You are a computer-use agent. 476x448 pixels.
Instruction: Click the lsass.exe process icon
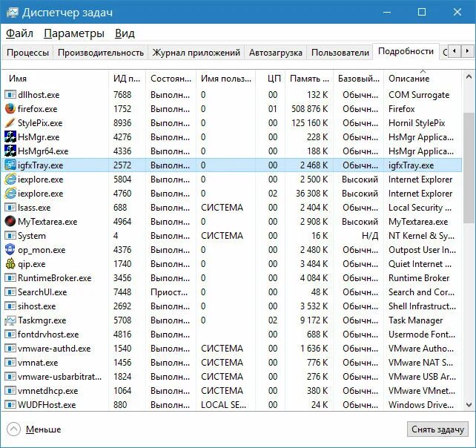coord(10,208)
